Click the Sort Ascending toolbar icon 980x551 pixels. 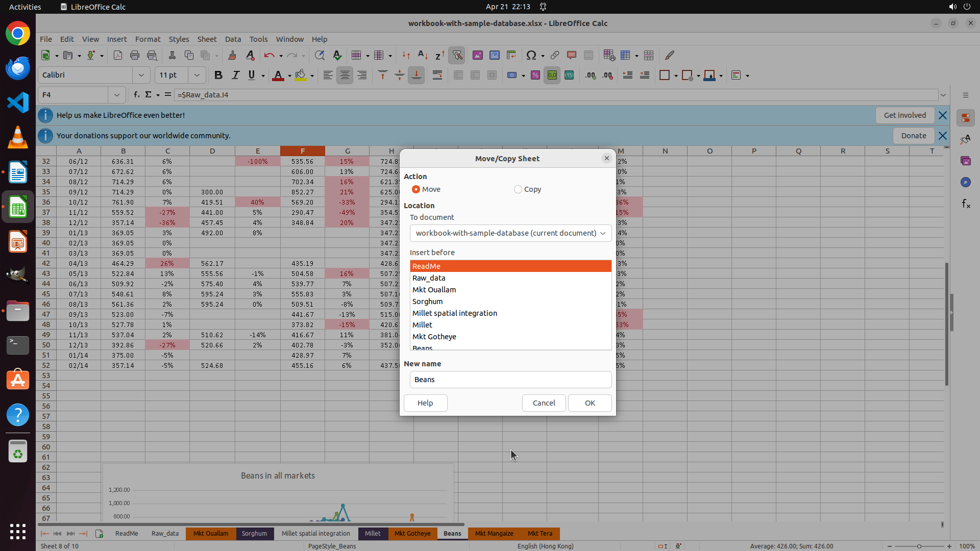tap(423, 55)
